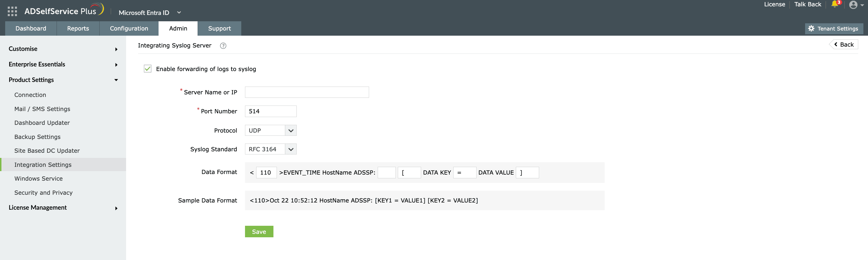Focus the Server Name or IP field

[x=307, y=92]
